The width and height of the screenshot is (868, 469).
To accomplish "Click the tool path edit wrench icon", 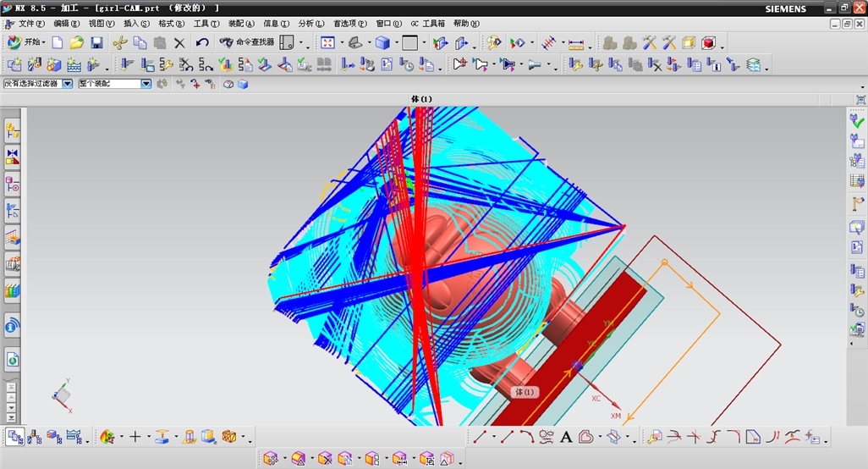I will (x=574, y=65).
